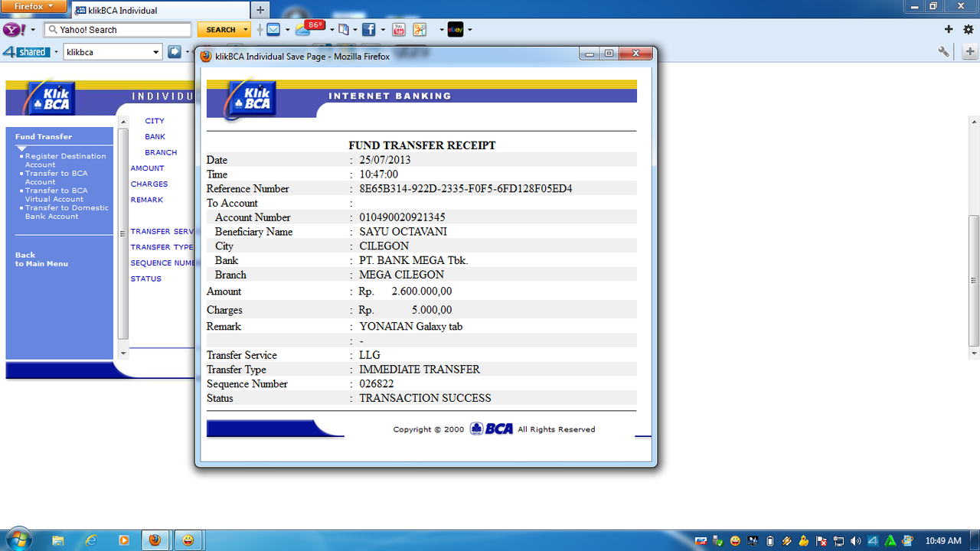Click the 4shared tray icon
980x551 pixels.
click(873, 541)
